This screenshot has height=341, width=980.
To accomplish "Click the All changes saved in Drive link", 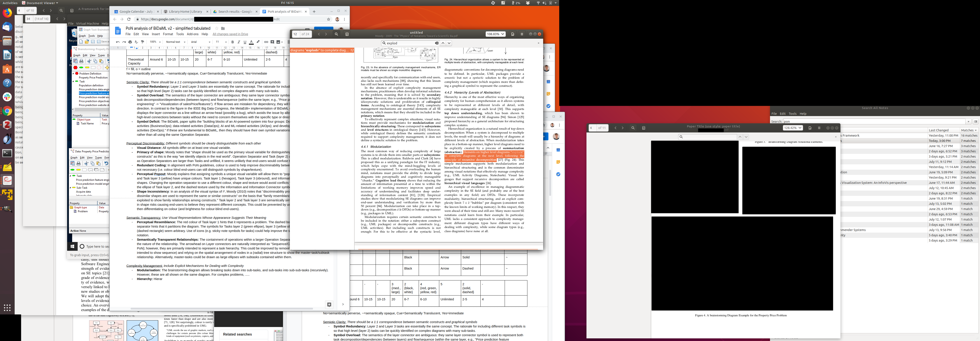I will (230, 34).
